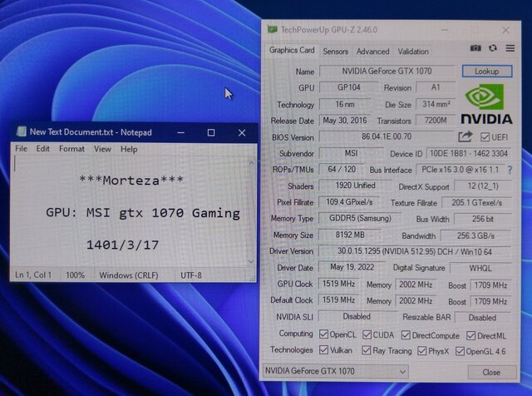Open the GPU-Z hamburger menu

pos(510,49)
